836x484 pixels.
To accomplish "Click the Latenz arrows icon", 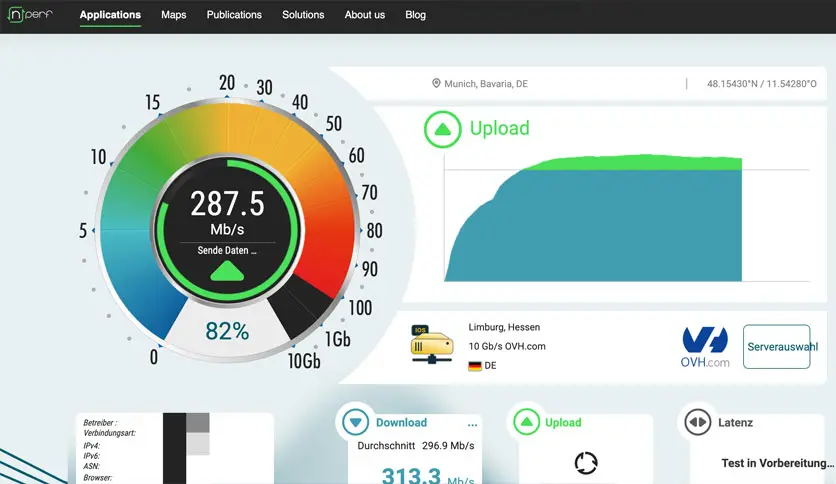I will pos(697,422).
